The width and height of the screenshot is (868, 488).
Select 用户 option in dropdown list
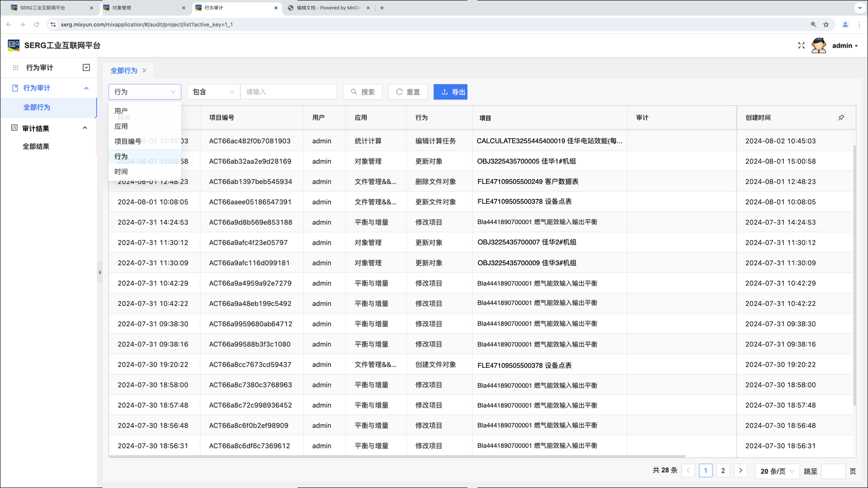click(121, 111)
